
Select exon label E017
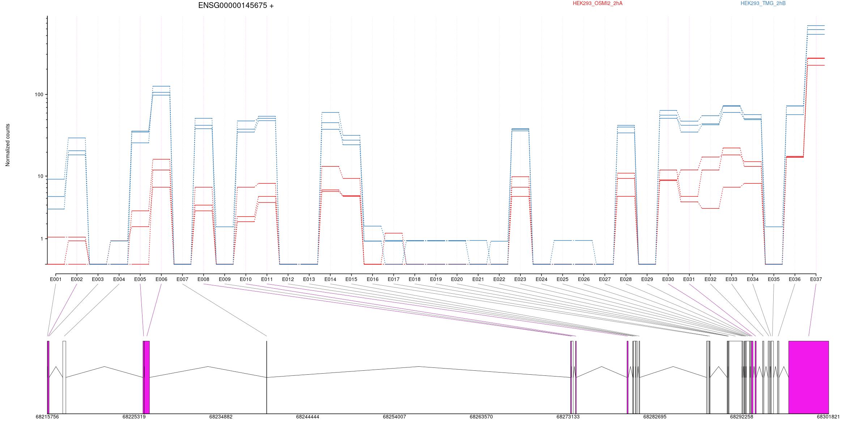[x=393, y=279]
